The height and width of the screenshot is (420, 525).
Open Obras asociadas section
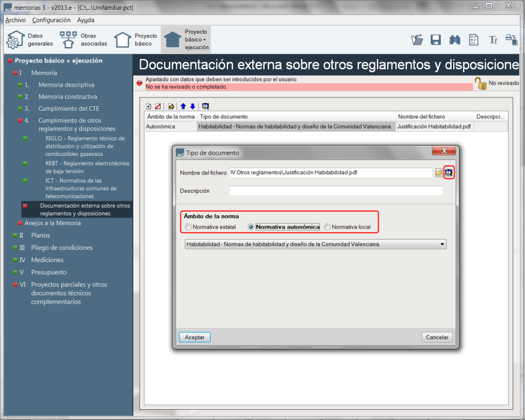point(84,39)
